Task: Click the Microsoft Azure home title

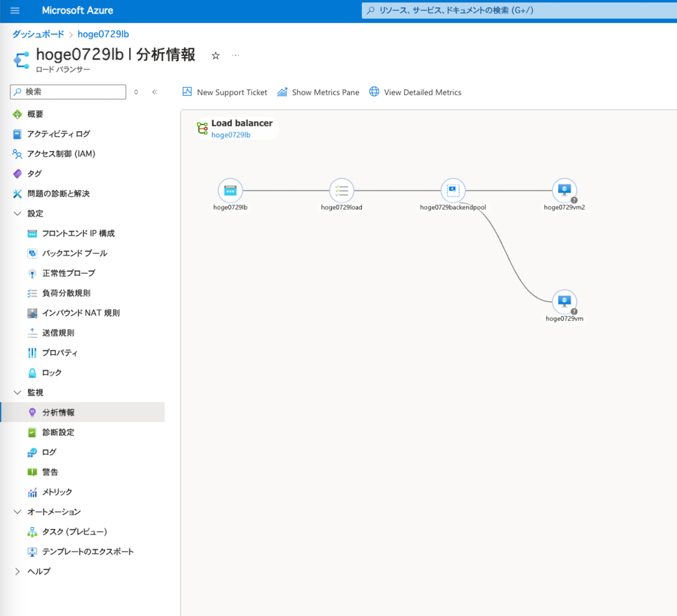Action: pos(78,10)
